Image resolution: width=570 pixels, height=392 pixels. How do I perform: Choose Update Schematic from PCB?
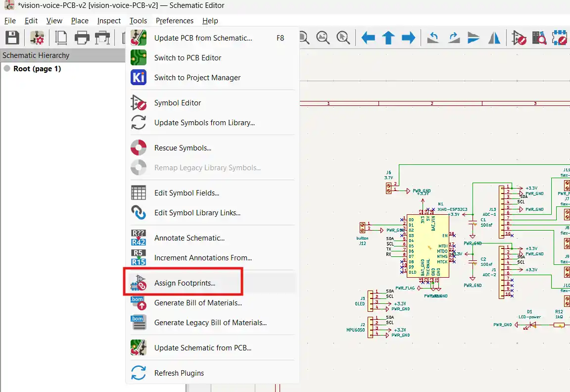point(212,348)
